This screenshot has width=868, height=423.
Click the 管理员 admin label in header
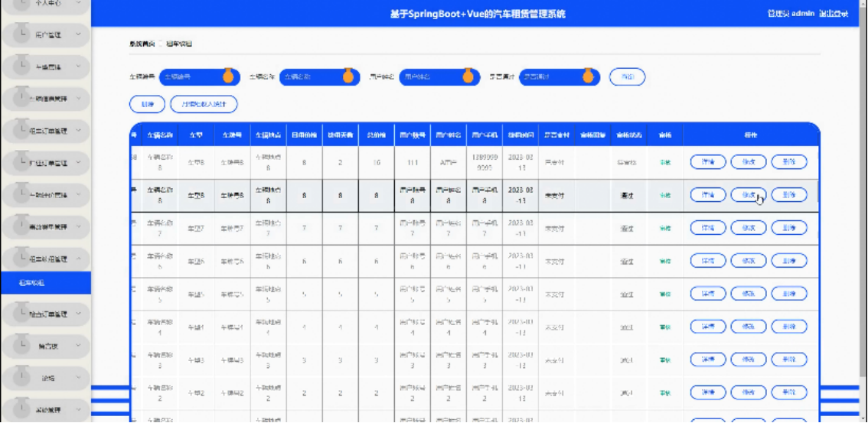(791, 14)
